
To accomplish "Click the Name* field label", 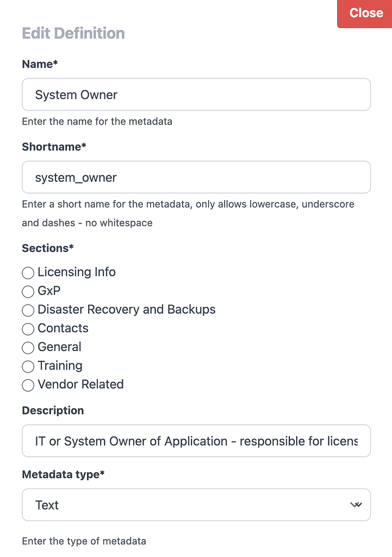I will (x=40, y=64).
